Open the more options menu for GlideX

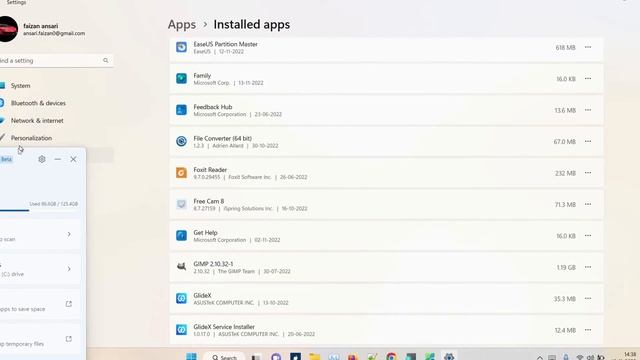pyautogui.click(x=588, y=299)
